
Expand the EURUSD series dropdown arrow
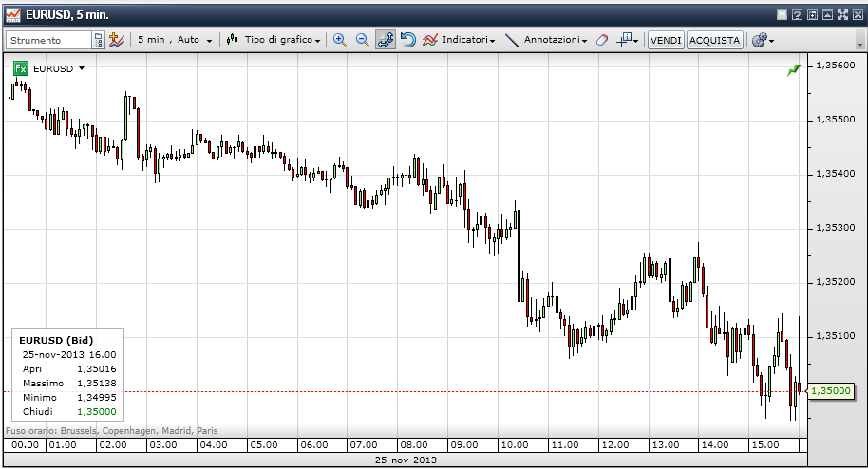click(83, 68)
